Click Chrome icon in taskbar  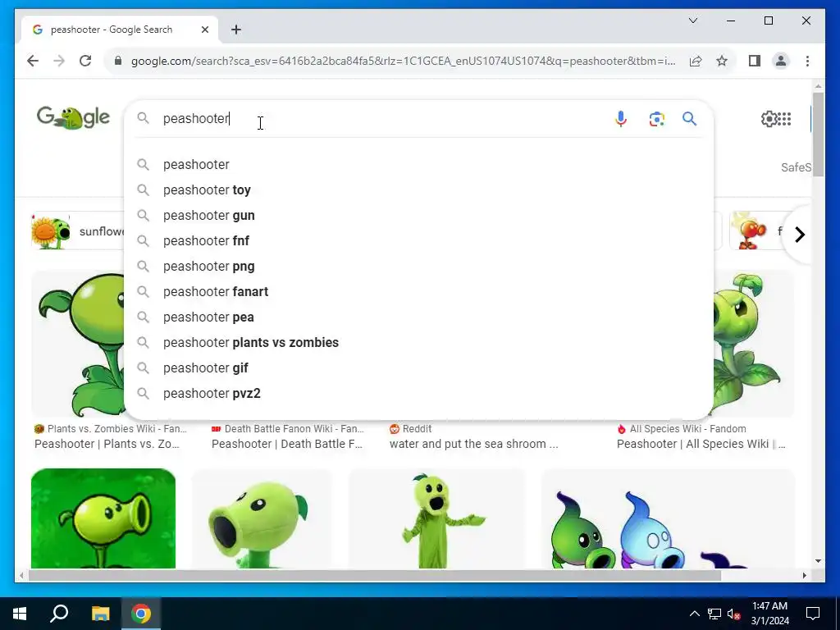point(141,614)
